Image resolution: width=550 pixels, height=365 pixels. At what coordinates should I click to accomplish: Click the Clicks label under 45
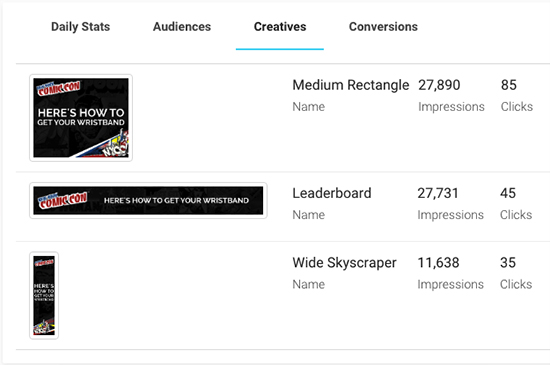click(x=516, y=215)
